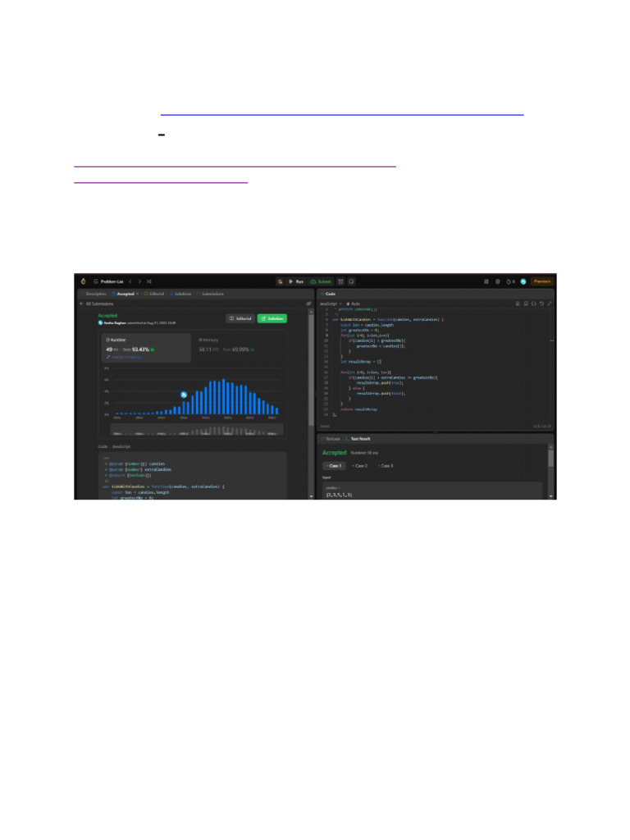Select Case 2 in test results
630x840 pixels.
tap(360, 466)
